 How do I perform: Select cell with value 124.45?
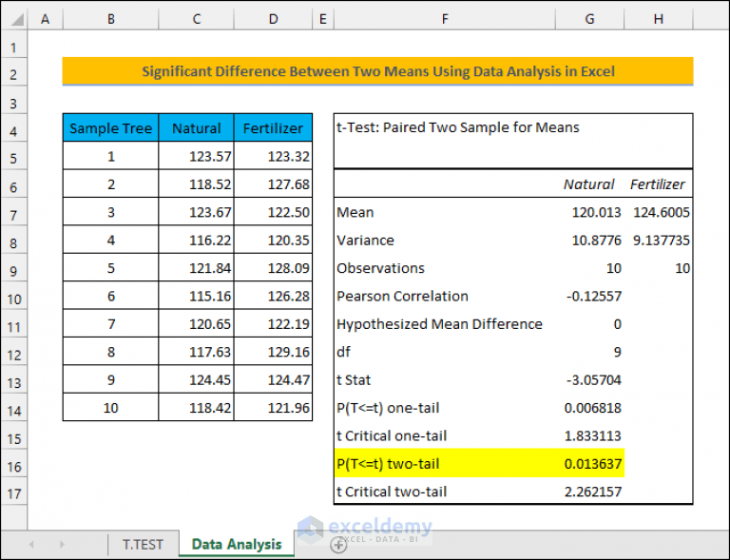click(x=197, y=379)
